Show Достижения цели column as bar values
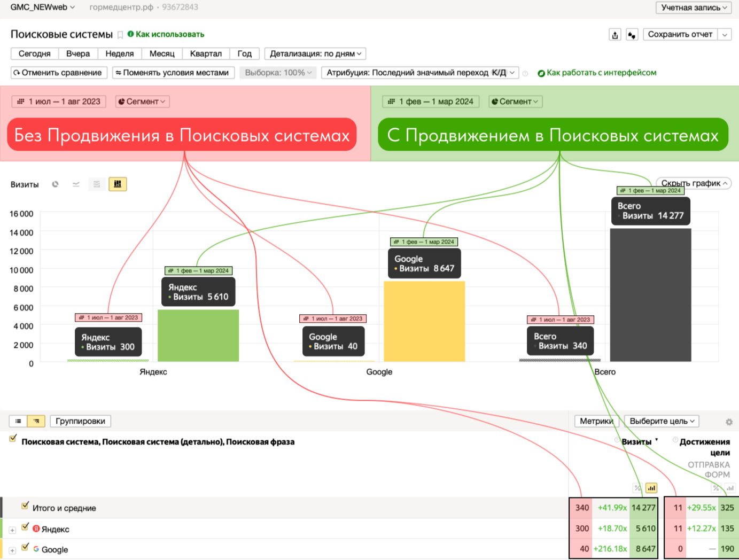Image resolution: width=739 pixels, height=560 pixels. pos(730,488)
